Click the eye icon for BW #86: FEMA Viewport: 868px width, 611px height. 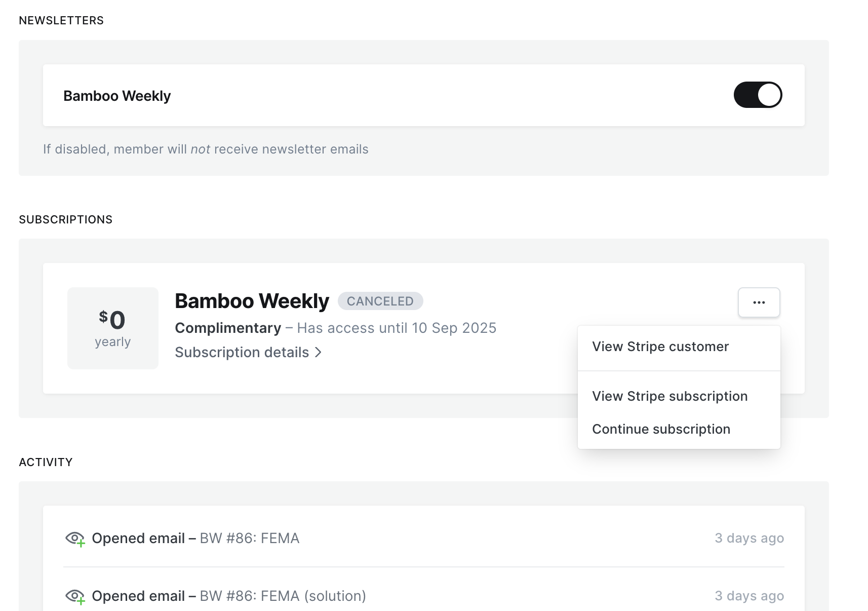[75, 539]
